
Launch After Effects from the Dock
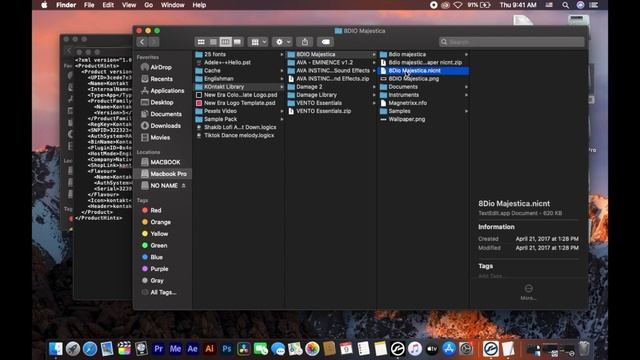tap(193, 349)
